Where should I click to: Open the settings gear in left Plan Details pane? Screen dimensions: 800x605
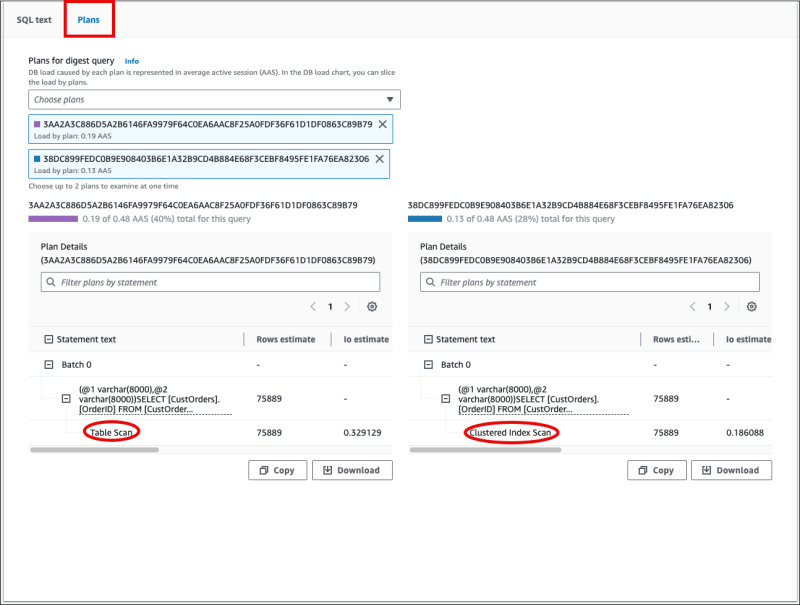[x=373, y=307]
